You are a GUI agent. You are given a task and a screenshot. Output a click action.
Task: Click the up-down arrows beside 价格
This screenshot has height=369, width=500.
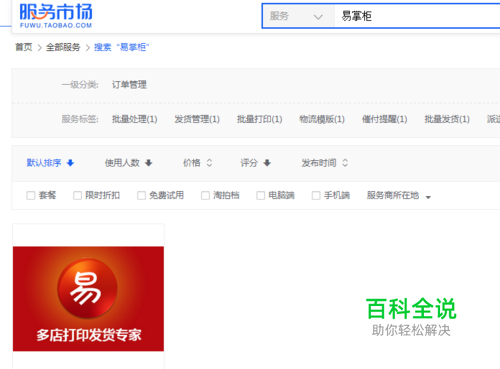click(x=209, y=163)
